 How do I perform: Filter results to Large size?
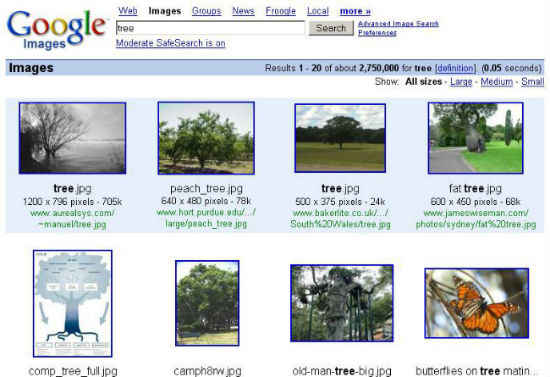[x=461, y=82]
